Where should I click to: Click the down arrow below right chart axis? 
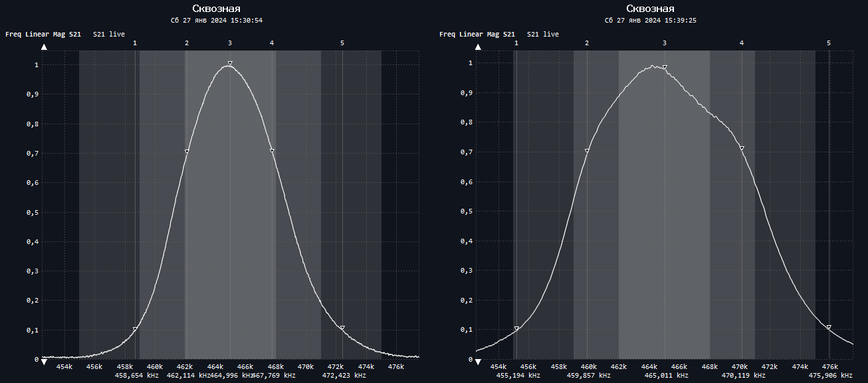[478, 362]
